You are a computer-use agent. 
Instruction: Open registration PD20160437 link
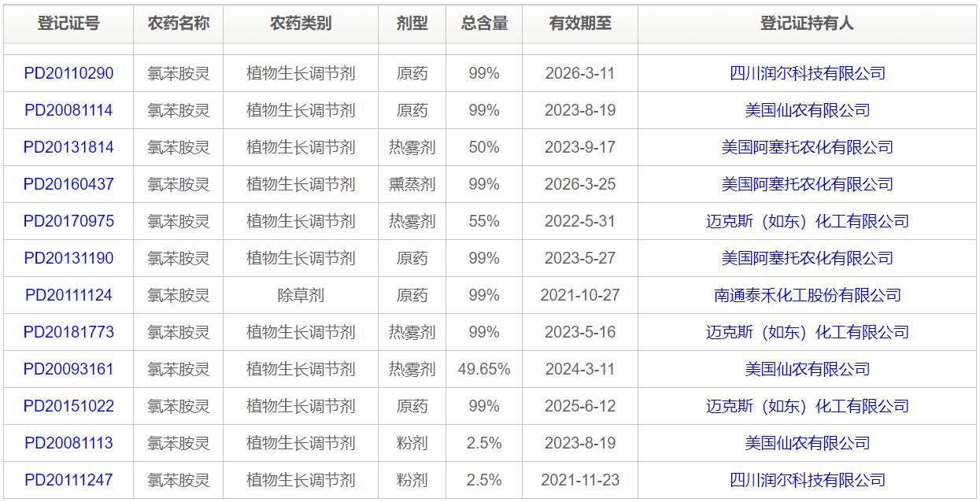point(68,184)
